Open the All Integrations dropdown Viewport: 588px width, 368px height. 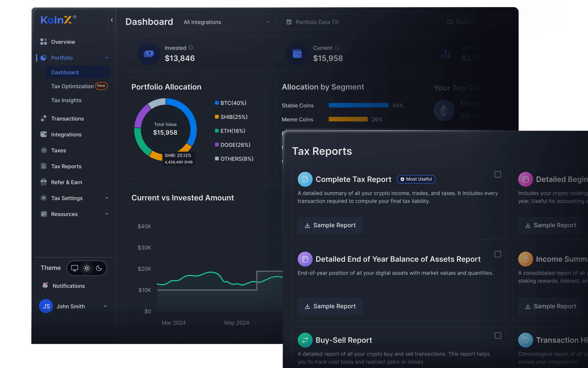(x=227, y=22)
